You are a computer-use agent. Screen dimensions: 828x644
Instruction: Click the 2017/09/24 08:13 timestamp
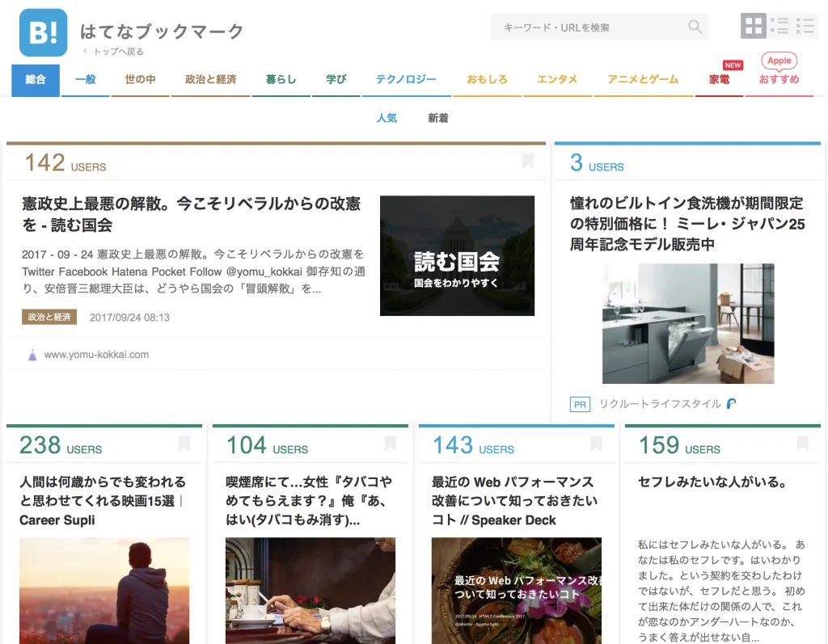click(x=129, y=318)
